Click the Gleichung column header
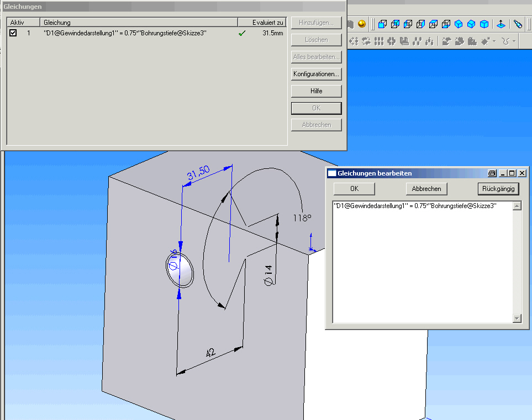Image resolution: width=532 pixels, height=420 pixels. point(139,23)
